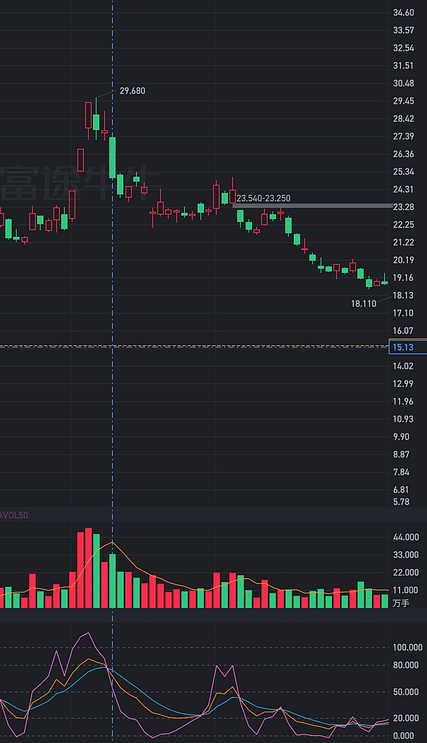Click the 5.78 bottom price axis label
Image resolution: width=427 pixels, height=743 pixels.
click(x=401, y=501)
